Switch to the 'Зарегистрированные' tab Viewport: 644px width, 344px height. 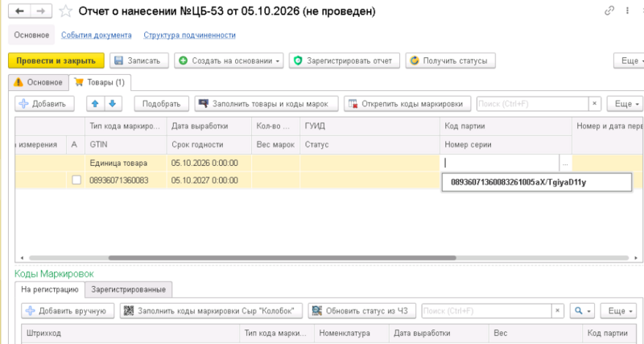pos(129,289)
